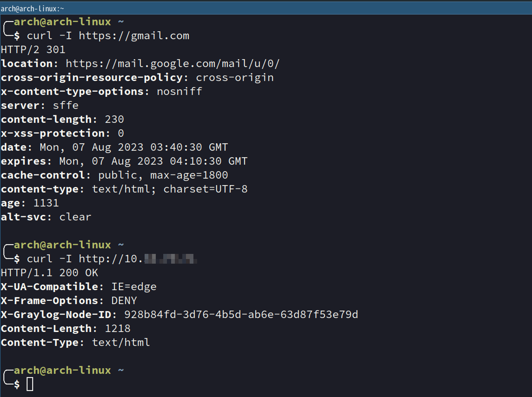
Task: Click the Content-Length value 1218
Action: [x=118, y=329]
